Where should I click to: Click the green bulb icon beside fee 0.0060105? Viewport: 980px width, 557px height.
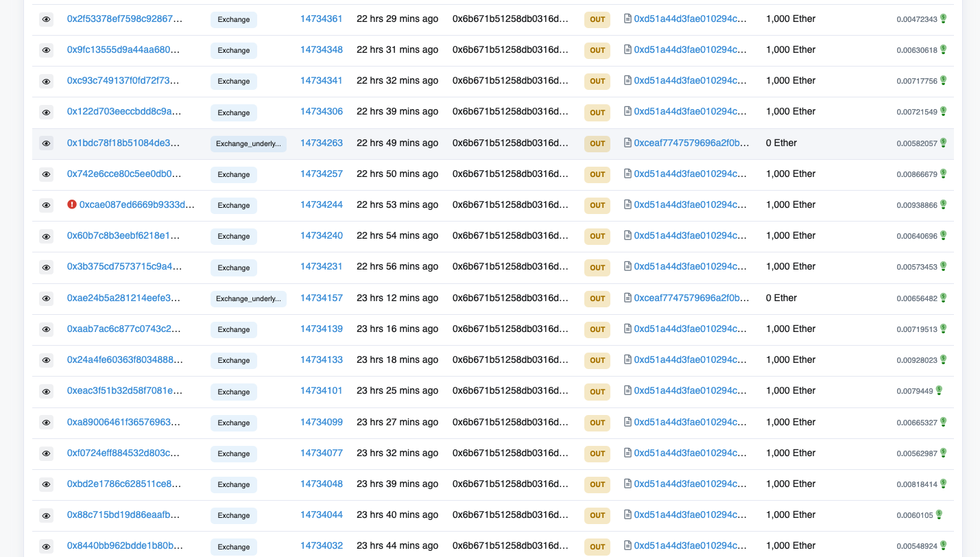coord(939,514)
